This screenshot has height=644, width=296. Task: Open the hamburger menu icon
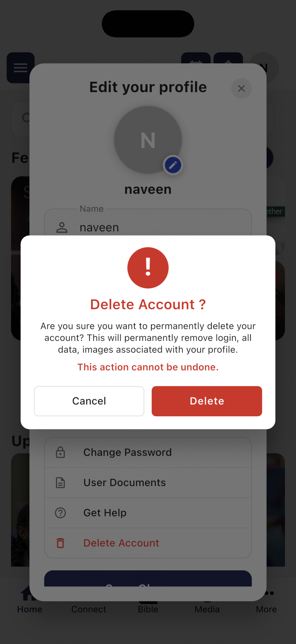[x=20, y=68]
